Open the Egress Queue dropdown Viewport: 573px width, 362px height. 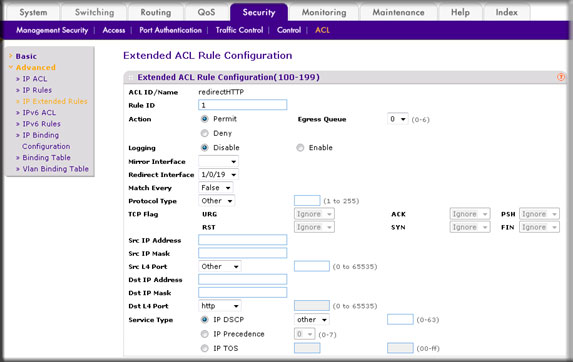click(x=398, y=119)
